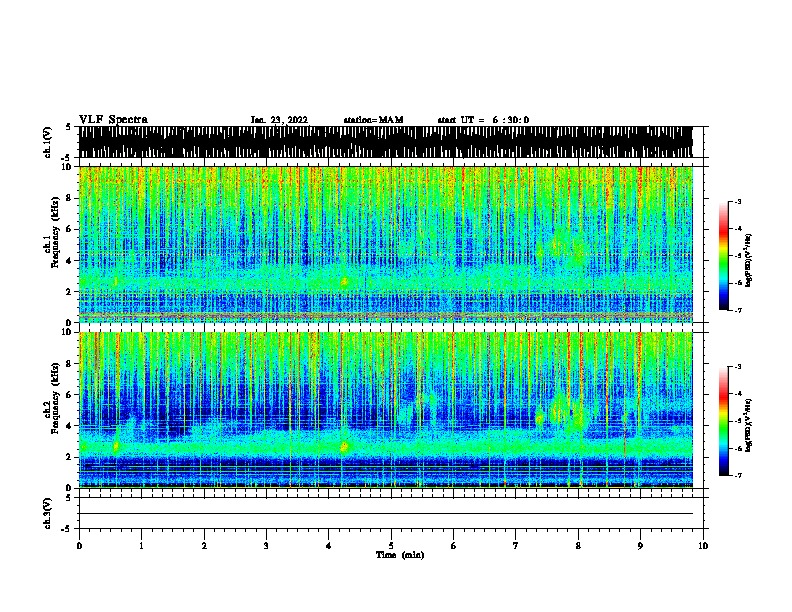Click the ch.2 color scale log(PSD) label
The image size is (792, 612).
pos(749,426)
